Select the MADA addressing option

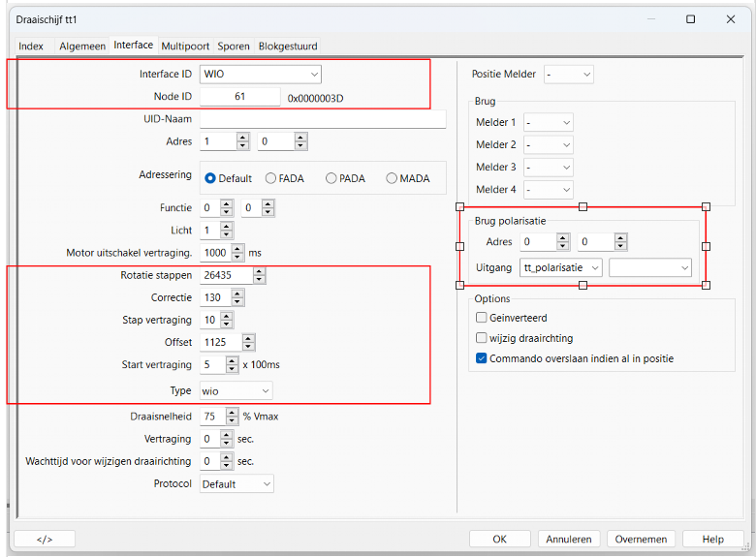tap(408, 178)
